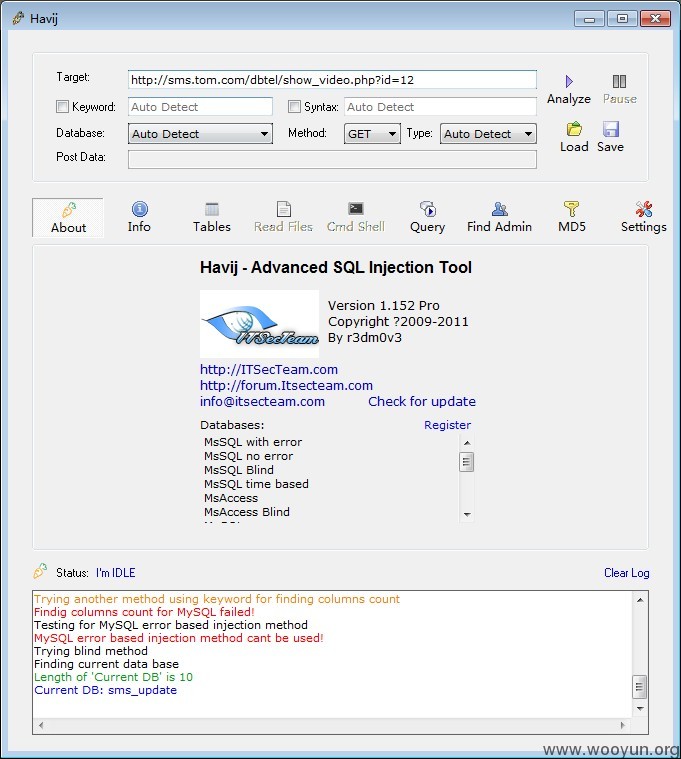Minimize the Havij window
The height and width of the screenshot is (759, 681).
point(589,19)
